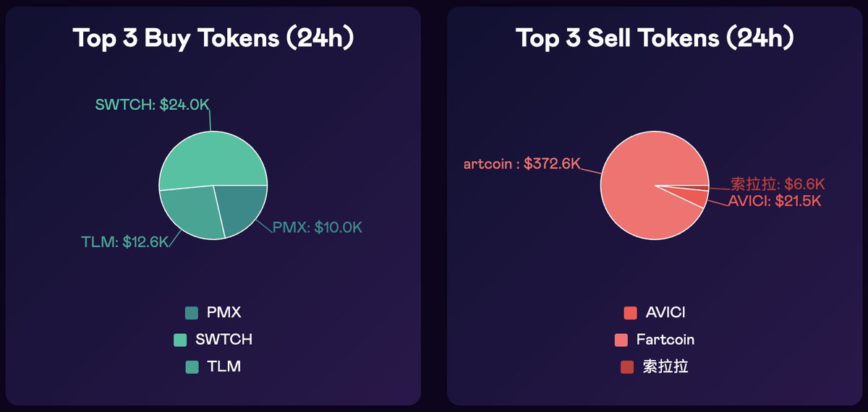Click the Top 3 Sell Tokens title
Screen dimensions: 868x412
coord(655,38)
